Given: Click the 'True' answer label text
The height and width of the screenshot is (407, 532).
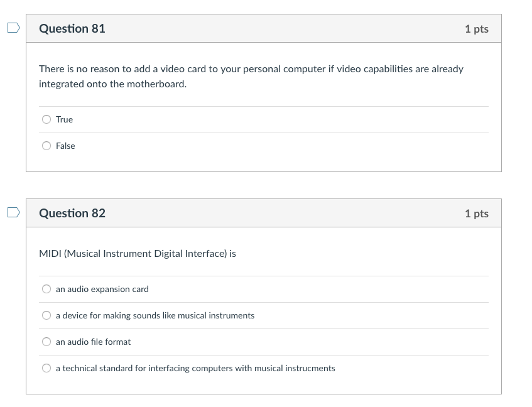Looking at the screenshot, I should [x=64, y=120].
